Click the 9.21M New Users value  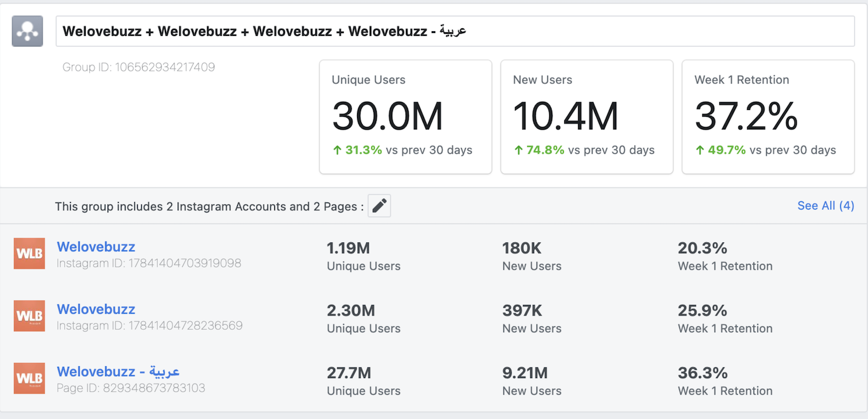pos(525,373)
